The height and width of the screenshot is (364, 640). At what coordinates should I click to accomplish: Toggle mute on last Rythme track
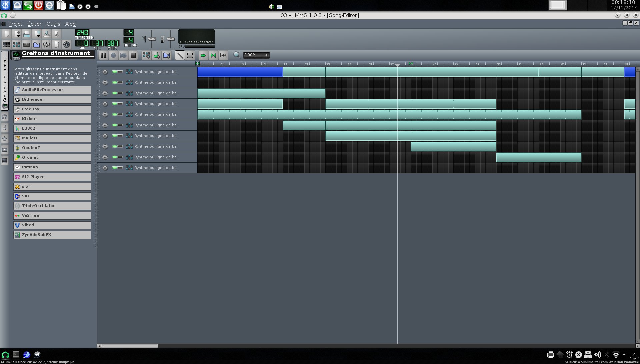(x=115, y=168)
